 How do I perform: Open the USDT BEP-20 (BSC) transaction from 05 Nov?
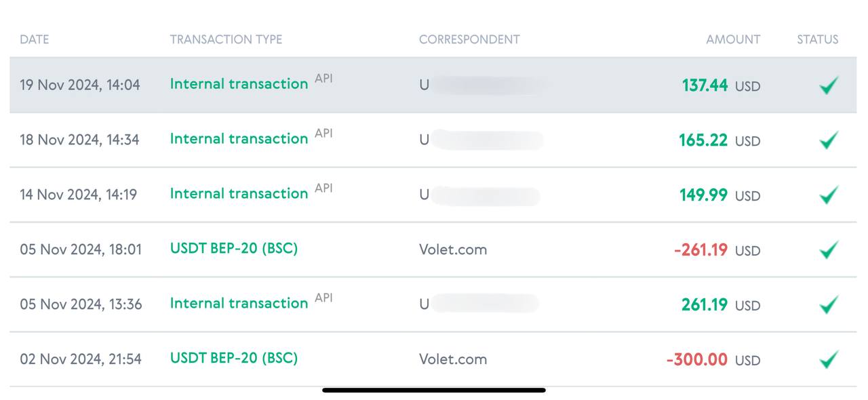coord(234,248)
